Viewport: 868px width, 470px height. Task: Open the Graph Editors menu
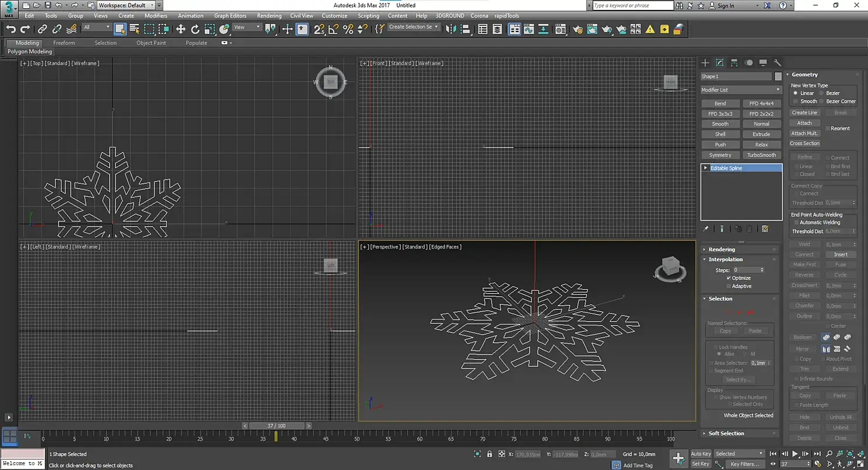click(230, 16)
